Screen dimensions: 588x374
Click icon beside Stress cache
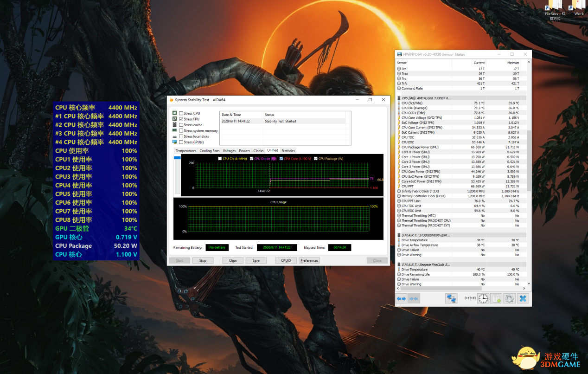(174, 125)
